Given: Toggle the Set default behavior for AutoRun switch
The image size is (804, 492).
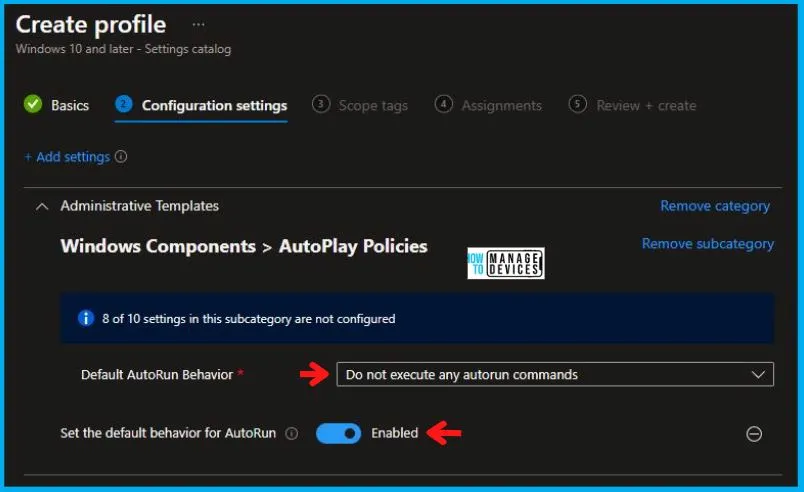Looking at the screenshot, I should 338,434.
